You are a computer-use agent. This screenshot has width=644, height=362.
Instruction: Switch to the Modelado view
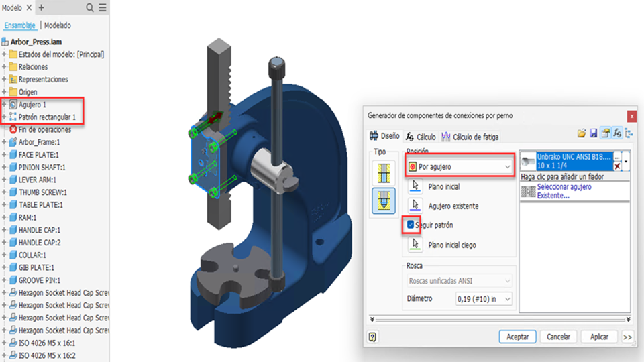(58, 25)
